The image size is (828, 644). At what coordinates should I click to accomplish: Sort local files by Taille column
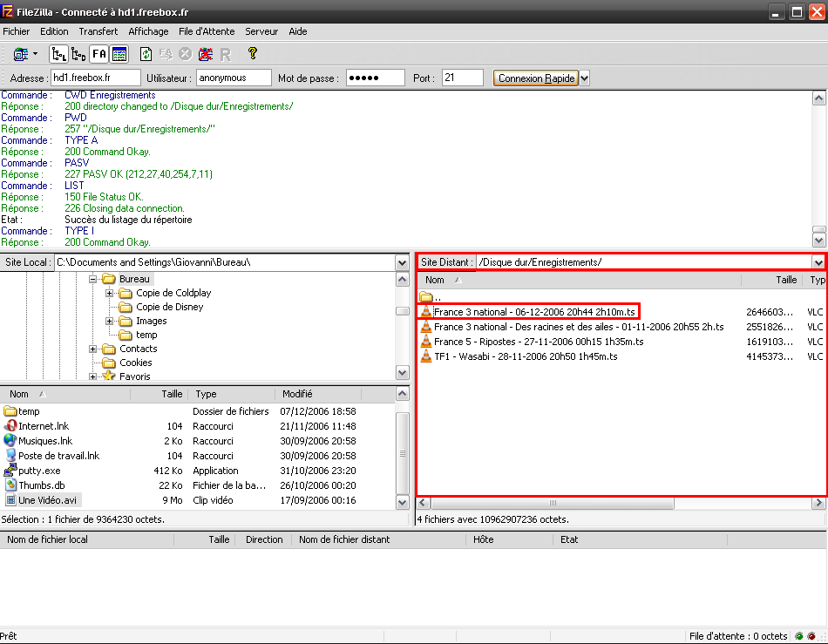click(159, 394)
